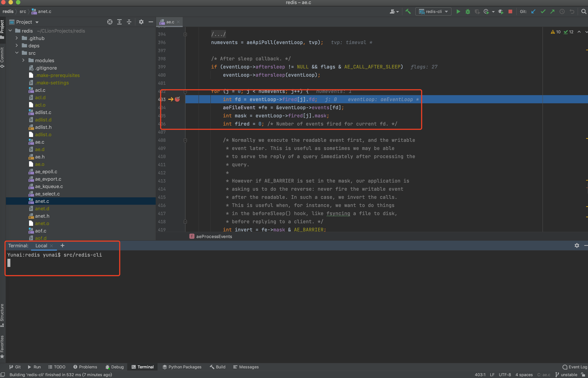Click the Run with Coverage icon
588x378 pixels.
click(477, 11)
